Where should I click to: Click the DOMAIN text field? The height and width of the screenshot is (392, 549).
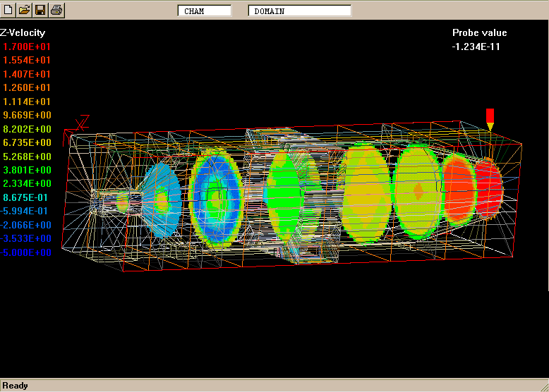[x=299, y=11]
